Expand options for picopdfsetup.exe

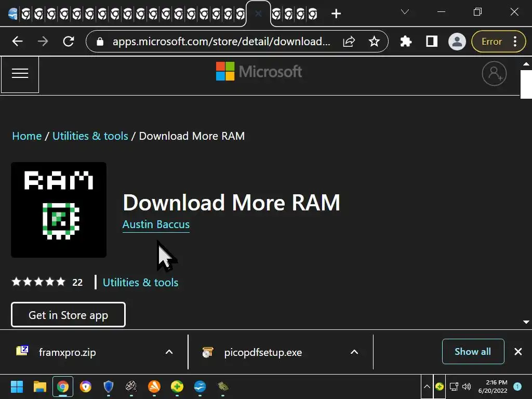(354, 352)
